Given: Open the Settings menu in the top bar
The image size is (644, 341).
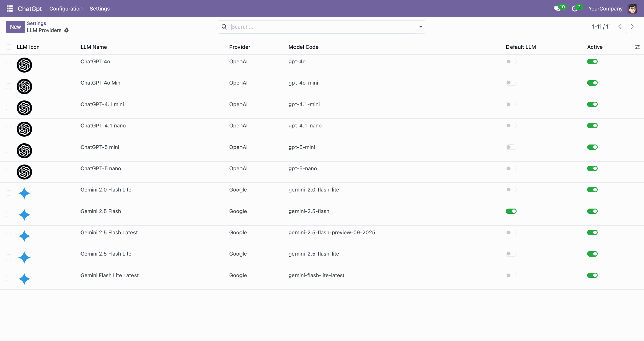Looking at the screenshot, I should tap(100, 9).
